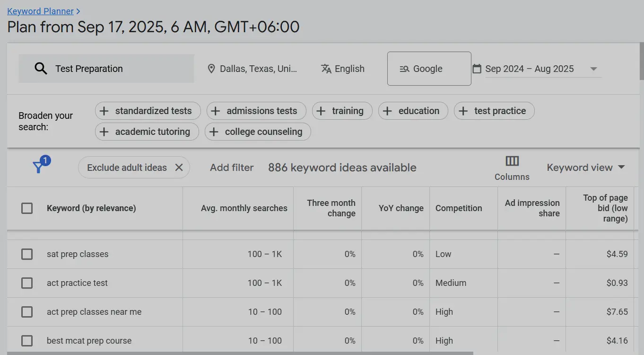Check the checkbox for sat prep classes
The height and width of the screenshot is (355, 644).
tap(26, 254)
